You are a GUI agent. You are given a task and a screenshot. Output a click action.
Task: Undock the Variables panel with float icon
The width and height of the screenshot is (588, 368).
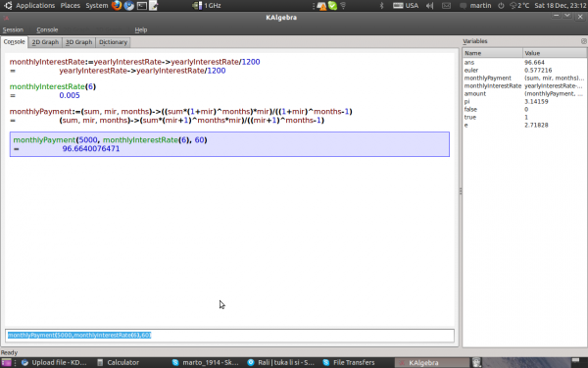583,41
